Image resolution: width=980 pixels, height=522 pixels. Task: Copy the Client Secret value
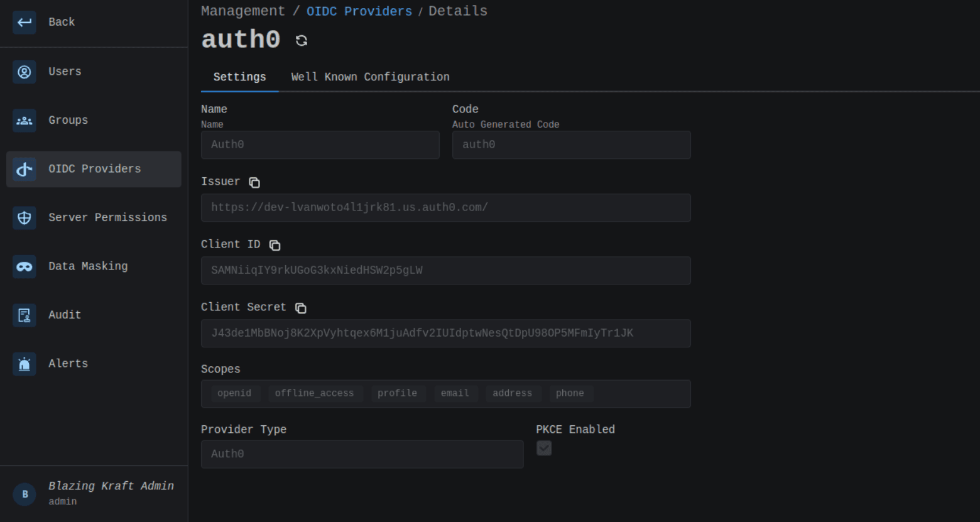point(301,308)
